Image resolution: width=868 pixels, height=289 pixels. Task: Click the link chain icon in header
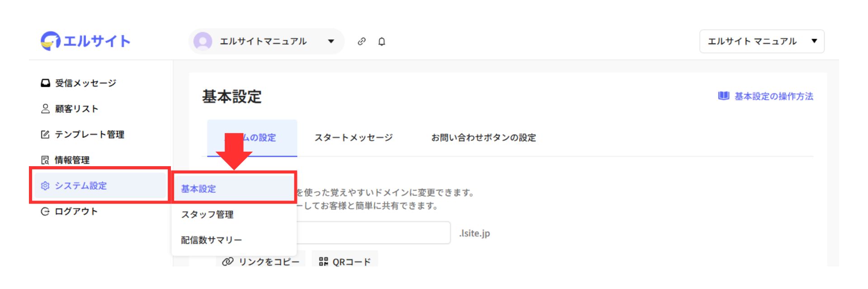tap(361, 42)
